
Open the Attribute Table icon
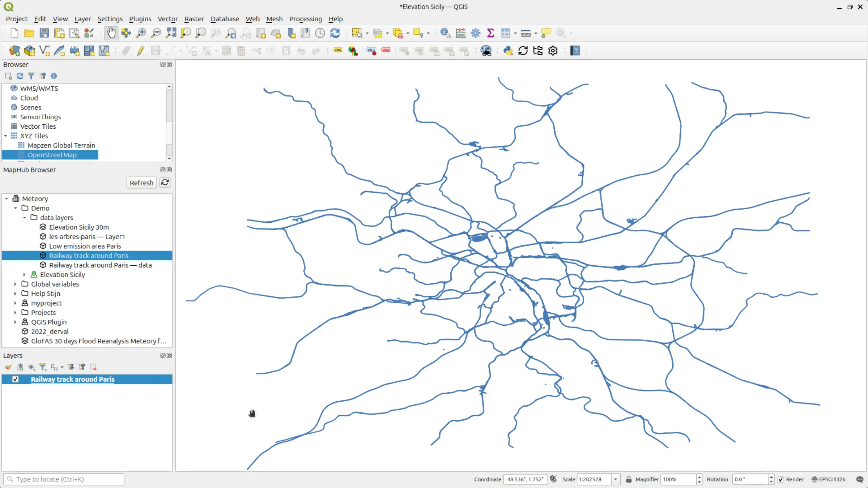[506, 33]
